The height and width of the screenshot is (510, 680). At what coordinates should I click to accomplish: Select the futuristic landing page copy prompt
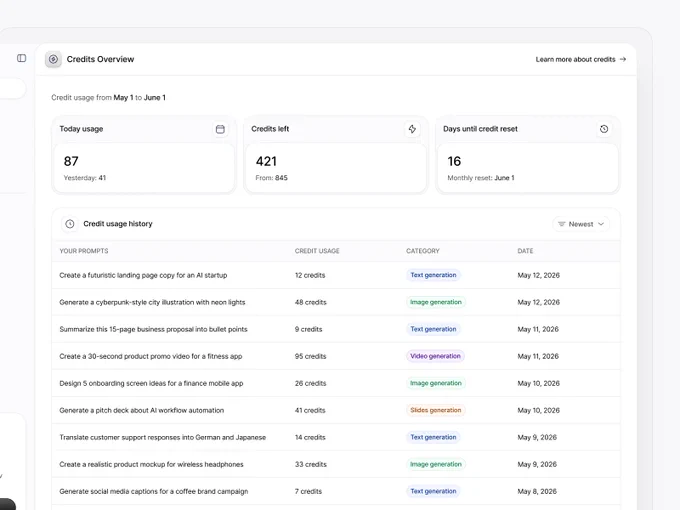click(143, 275)
